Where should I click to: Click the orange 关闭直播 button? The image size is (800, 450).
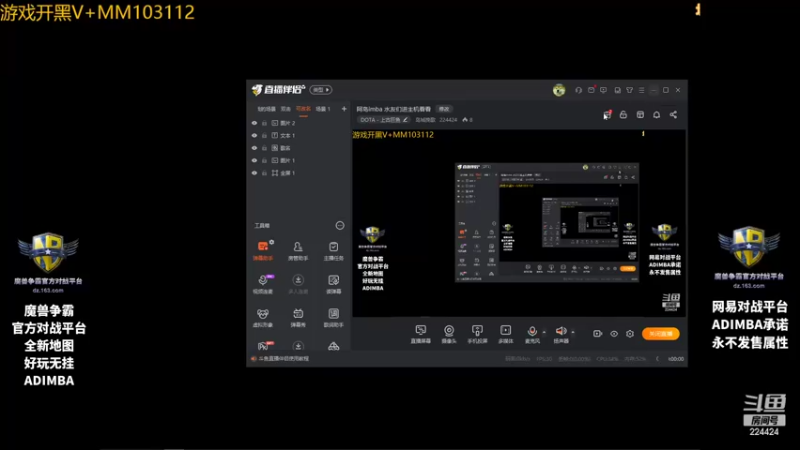(x=661, y=334)
